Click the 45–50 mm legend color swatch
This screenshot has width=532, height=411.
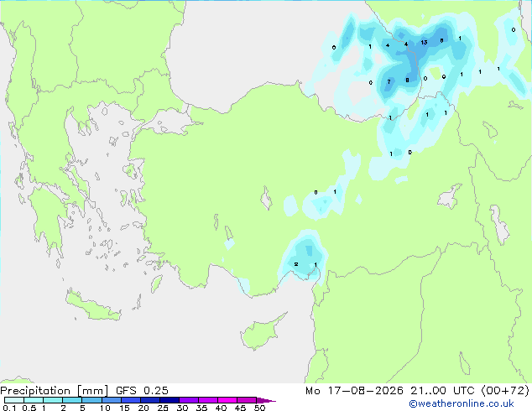tap(247, 400)
